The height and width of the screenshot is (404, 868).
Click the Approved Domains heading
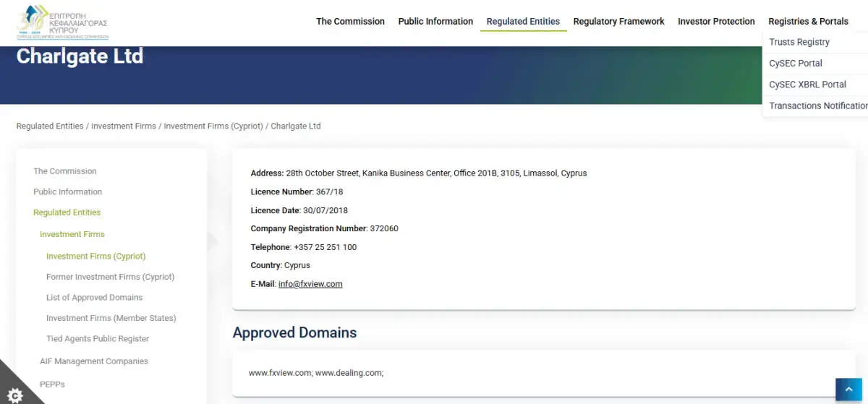(294, 332)
